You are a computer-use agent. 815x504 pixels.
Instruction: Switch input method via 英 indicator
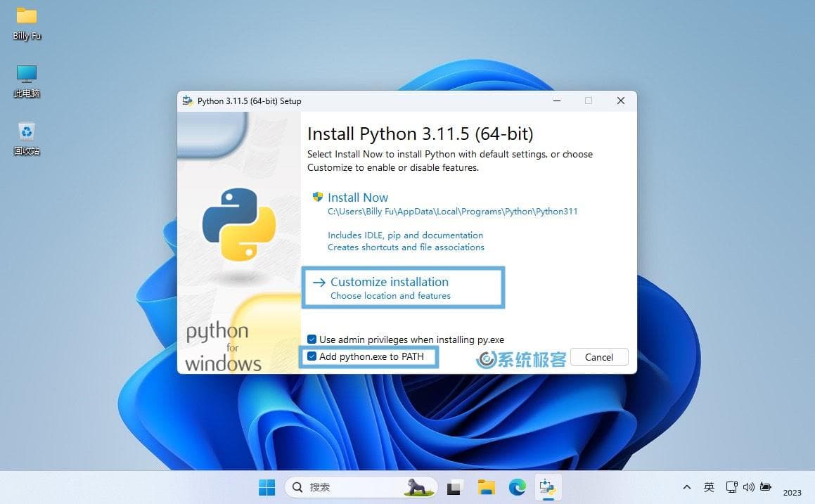[709, 487]
